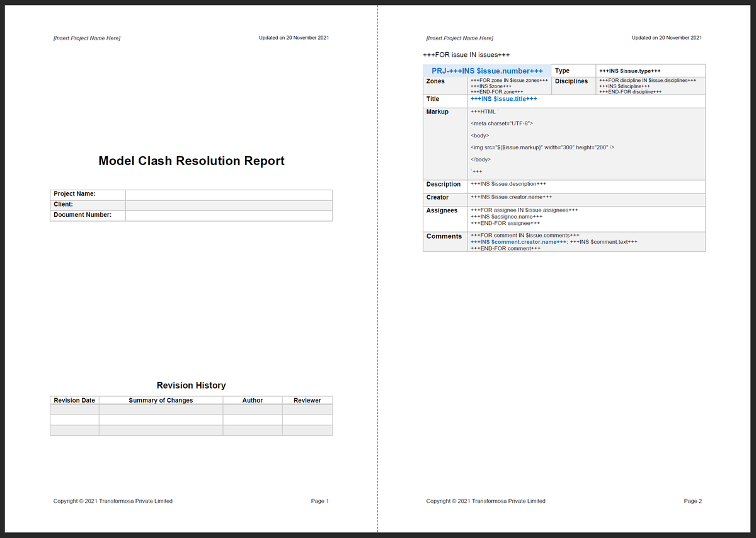Click the Revision Date column header
Image resolution: width=756 pixels, height=538 pixels.
point(74,401)
